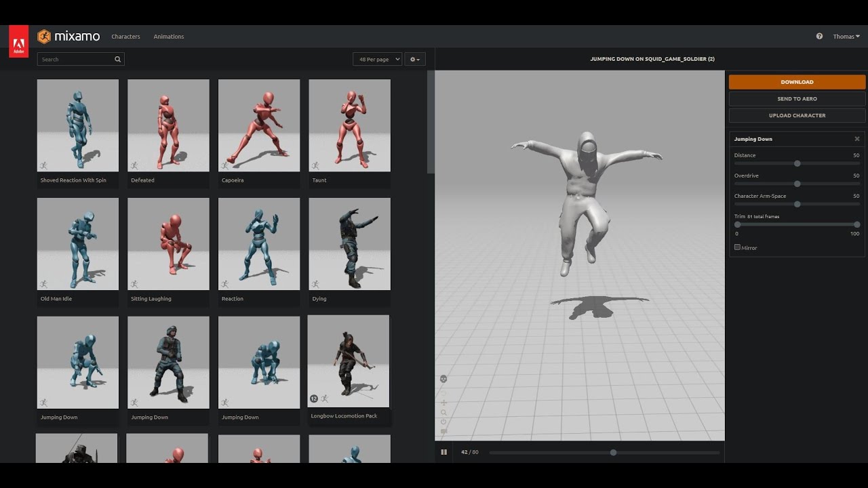Click the search magnifier icon
This screenshot has height=488, width=868.
coord(117,60)
